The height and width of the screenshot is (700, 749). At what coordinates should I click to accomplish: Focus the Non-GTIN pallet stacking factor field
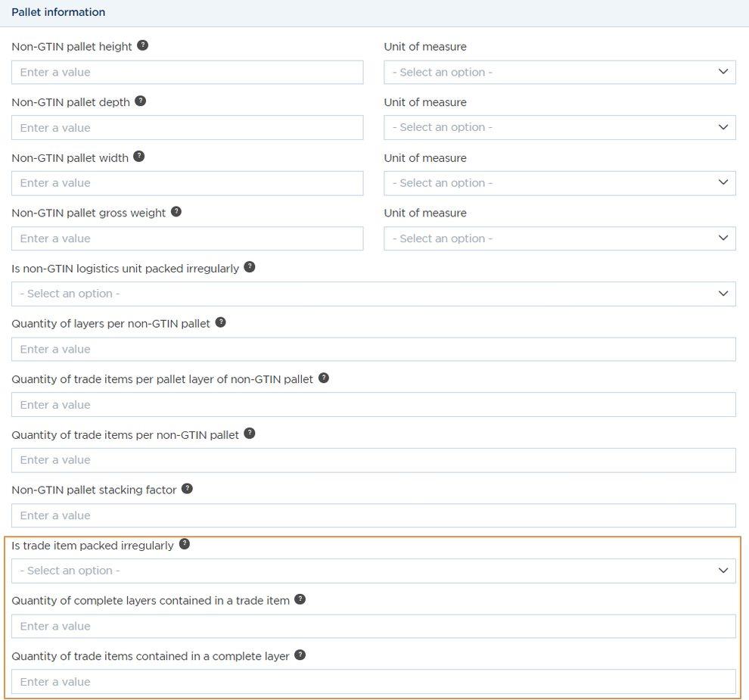tap(373, 515)
